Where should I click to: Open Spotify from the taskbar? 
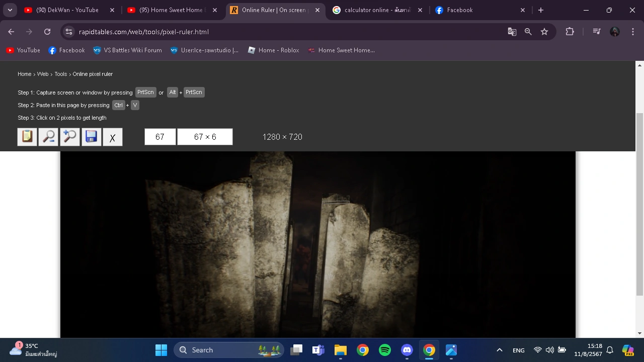(385, 350)
